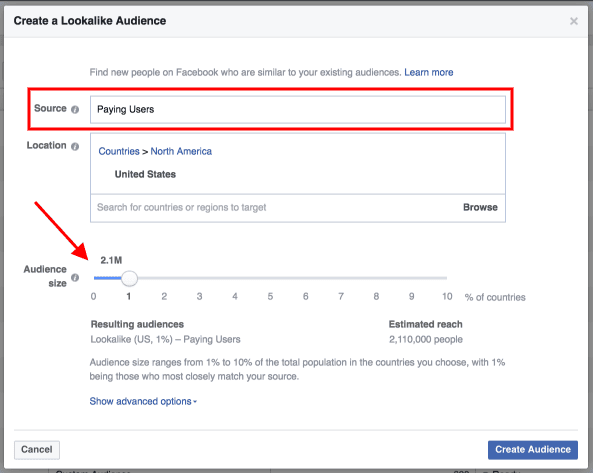Set audience size slider to 5

(270, 278)
